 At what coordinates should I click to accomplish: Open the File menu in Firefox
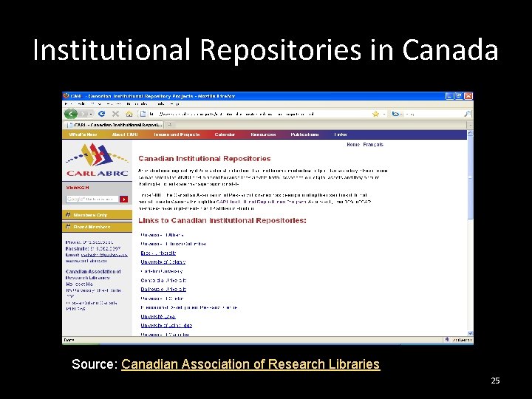click(67, 104)
